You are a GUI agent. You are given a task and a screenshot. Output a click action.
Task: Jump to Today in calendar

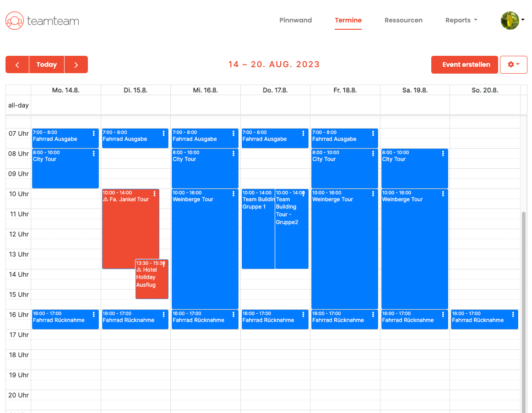(47, 64)
